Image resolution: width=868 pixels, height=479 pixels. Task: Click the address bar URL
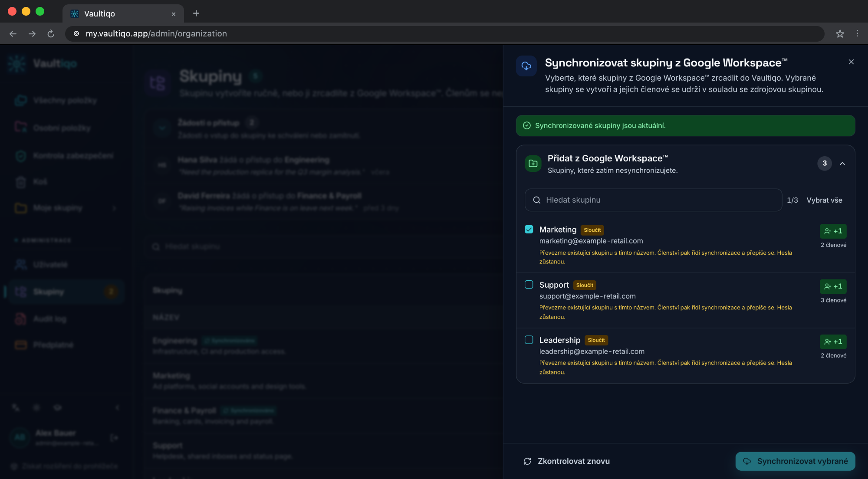pos(156,33)
